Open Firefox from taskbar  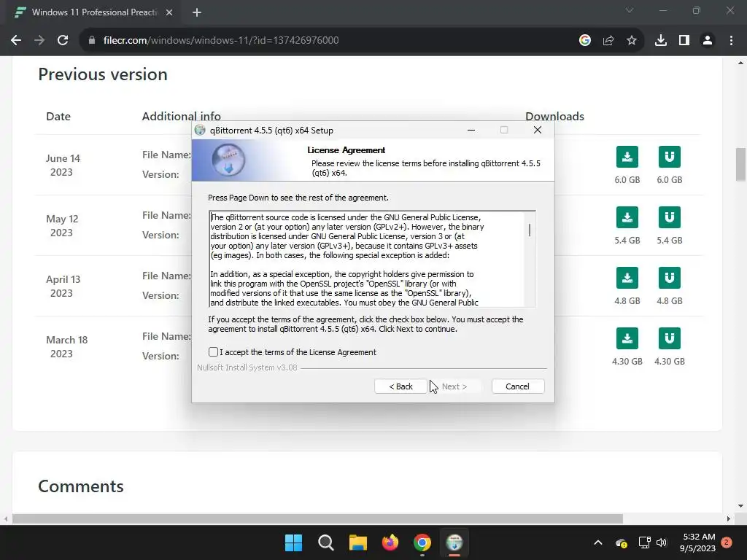(x=390, y=542)
